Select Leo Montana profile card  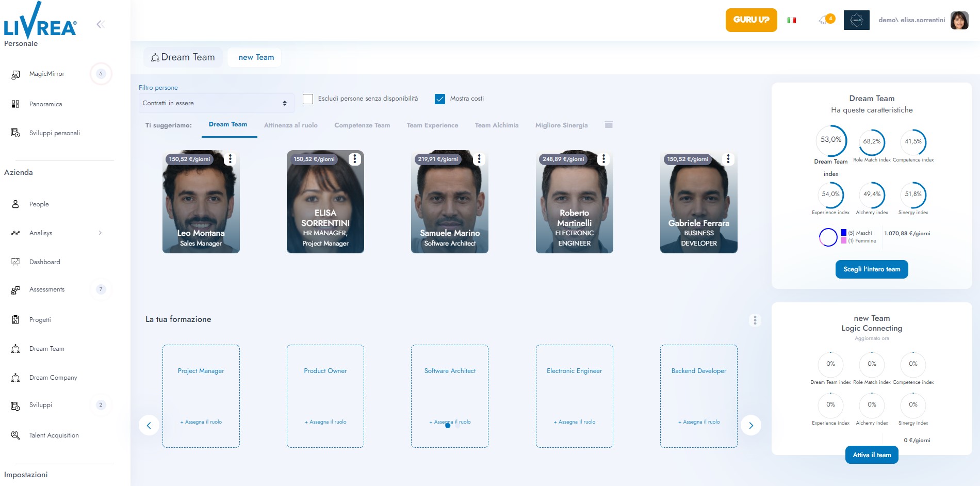(x=201, y=202)
